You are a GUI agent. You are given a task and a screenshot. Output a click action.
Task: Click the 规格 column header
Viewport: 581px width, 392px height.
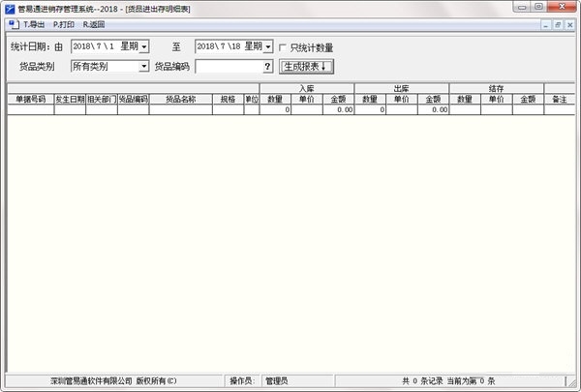coord(228,100)
